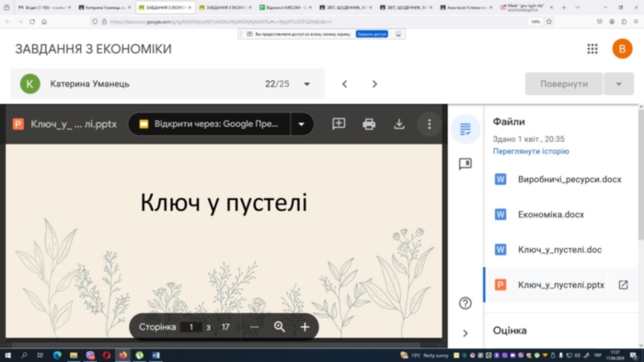Zoom out with the minus button
This screenshot has height=362, width=644.
254,327
